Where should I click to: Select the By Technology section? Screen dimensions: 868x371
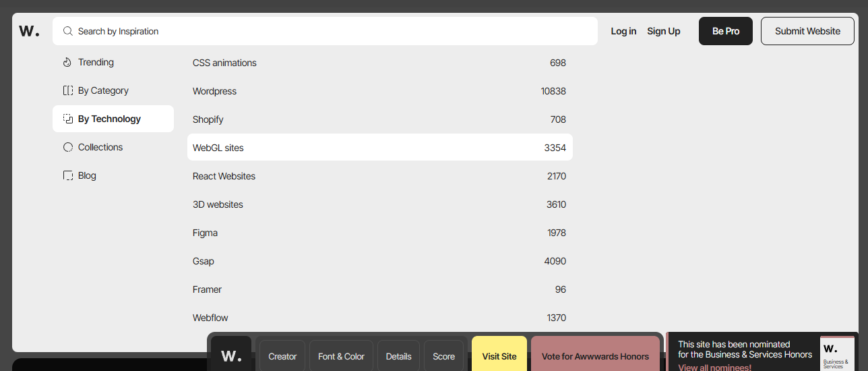113,119
